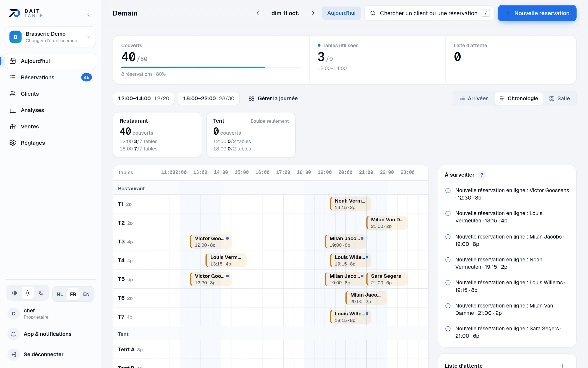Jump to Aujourd'hui in date navigator

point(341,13)
